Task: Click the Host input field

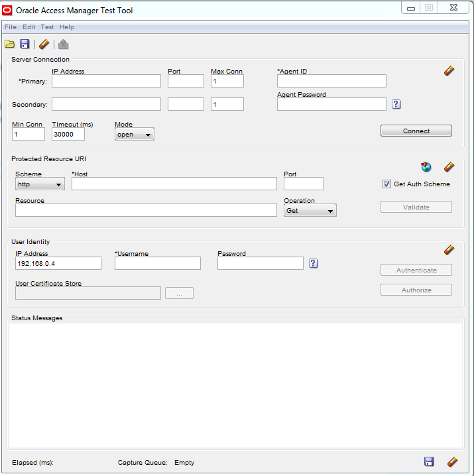Action: [x=174, y=184]
